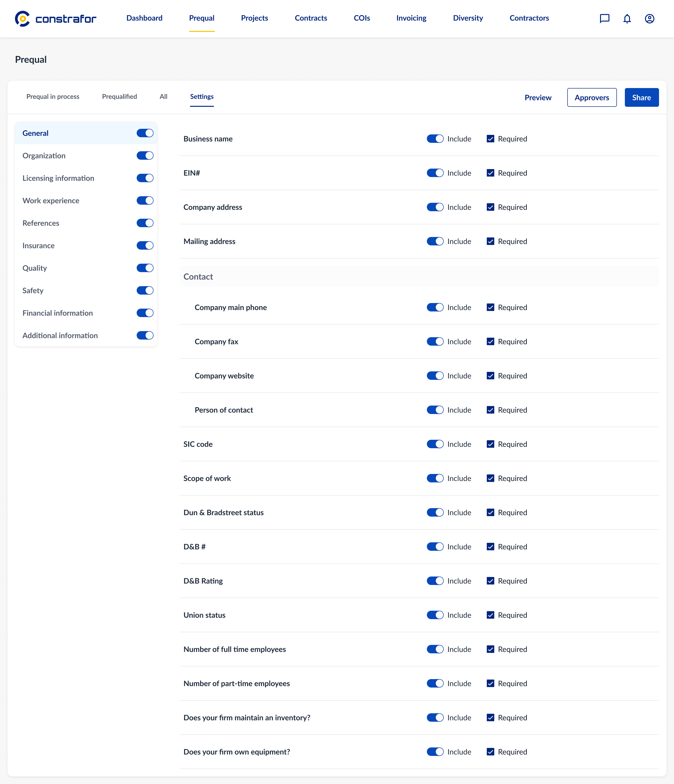This screenshot has height=784, width=674.
Task: Switch to the Prequalified tab
Action: (x=120, y=96)
